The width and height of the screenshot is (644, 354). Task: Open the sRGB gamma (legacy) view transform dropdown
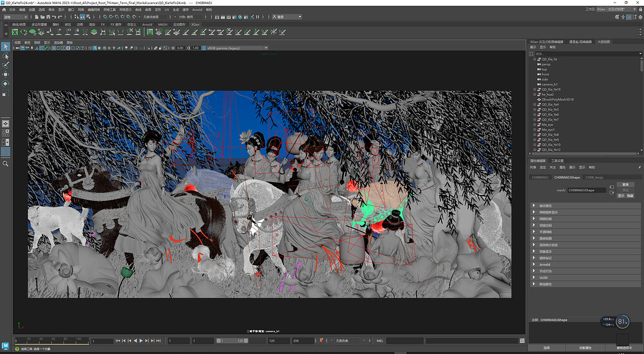(238, 48)
